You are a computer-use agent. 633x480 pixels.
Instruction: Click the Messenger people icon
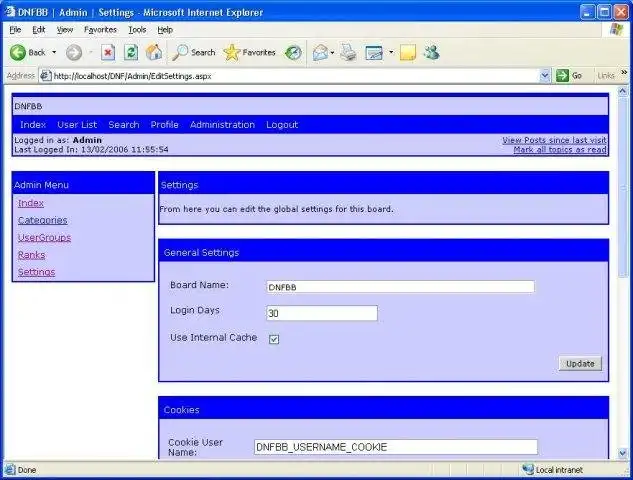click(x=431, y=52)
